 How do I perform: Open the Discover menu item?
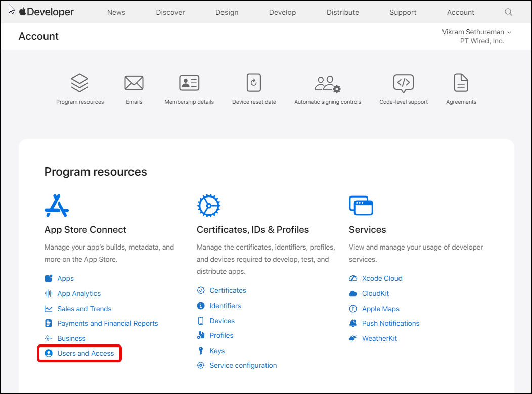click(x=170, y=12)
